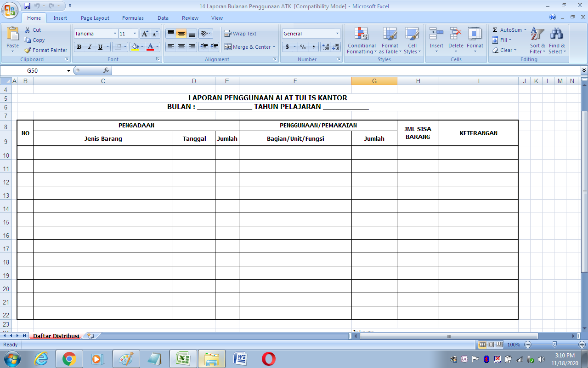The height and width of the screenshot is (368, 588).
Task: Increase decimal places
Action: click(x=326, y=47)
